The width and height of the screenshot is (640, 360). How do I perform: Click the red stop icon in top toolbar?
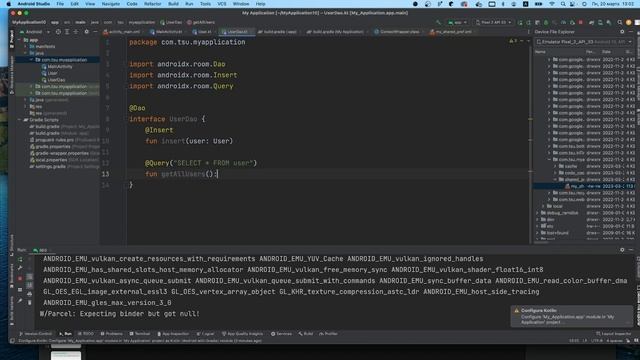point(580,22)
